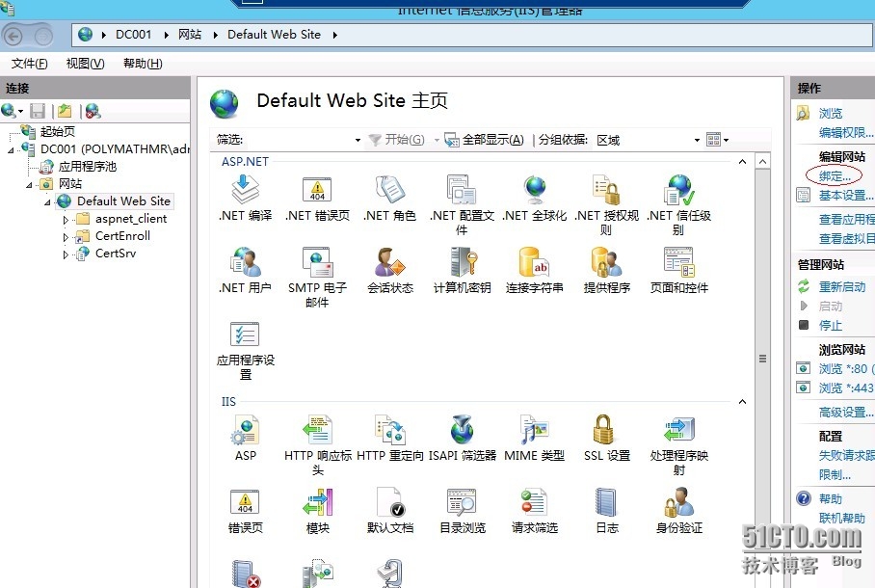
Task: Click the back navigation arrow
Action: click(x=13, y=37)
